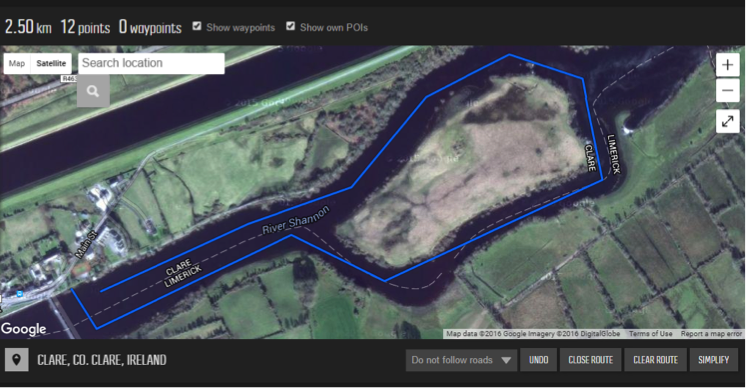Switch to Satellite view
The width and height of the screenshot is (746, 388).
51,63
